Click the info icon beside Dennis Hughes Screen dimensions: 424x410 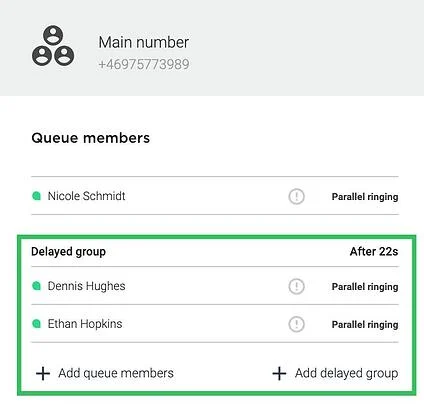point(296,286)
